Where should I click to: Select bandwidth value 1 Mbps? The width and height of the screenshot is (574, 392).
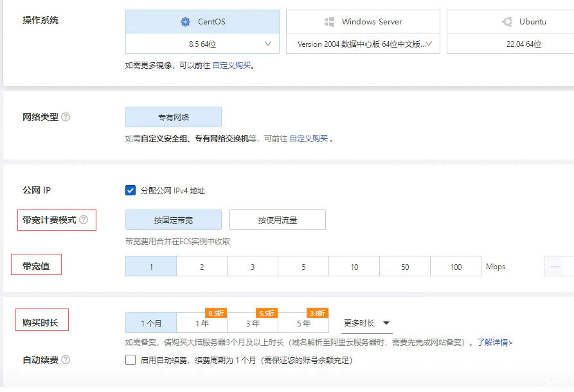[x=151, y=267]
